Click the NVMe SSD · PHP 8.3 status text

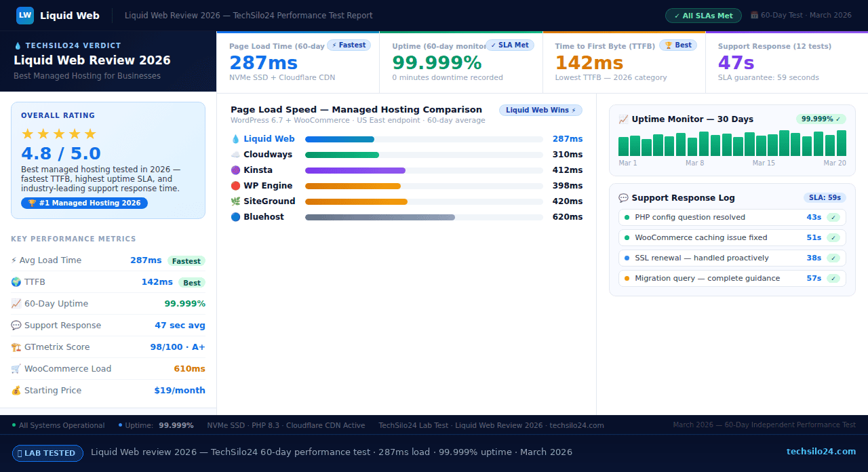(285, 425)
